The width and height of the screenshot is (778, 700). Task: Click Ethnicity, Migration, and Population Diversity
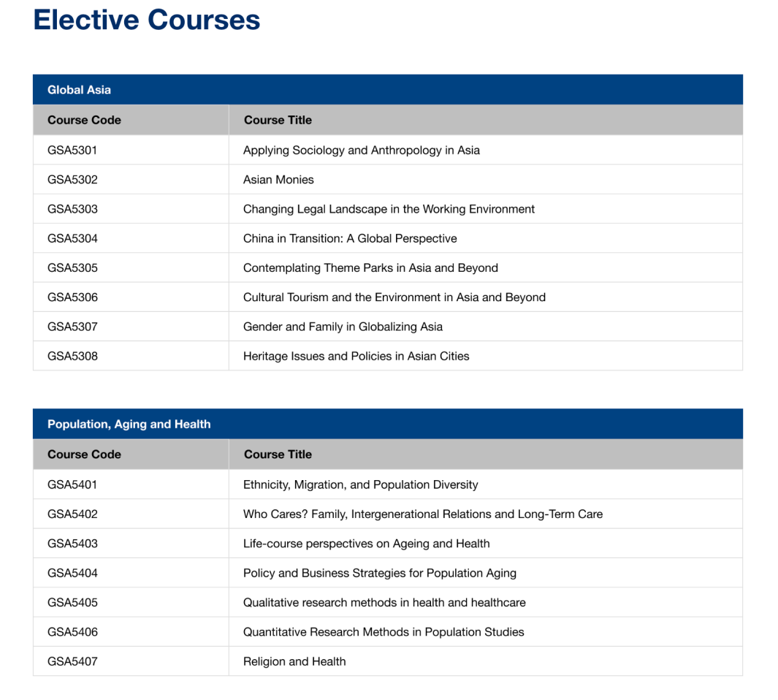(360, 484)
